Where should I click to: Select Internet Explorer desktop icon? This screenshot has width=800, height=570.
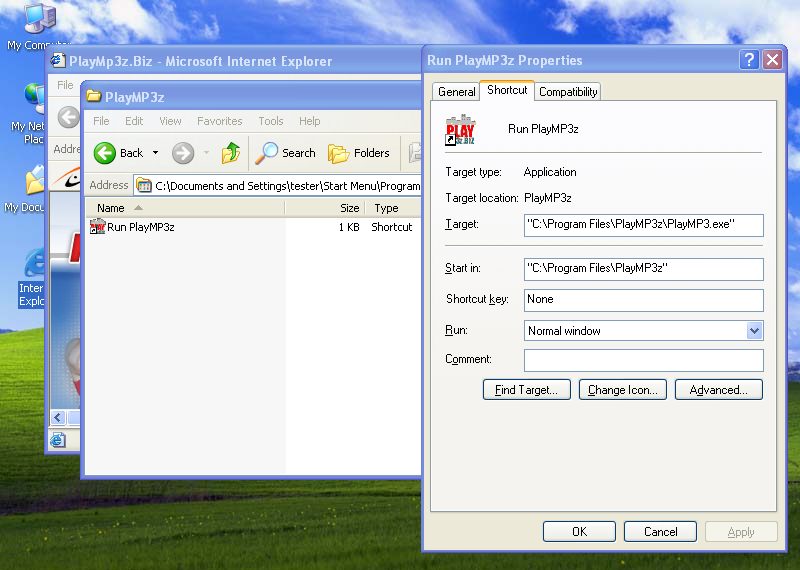[35, 263]
